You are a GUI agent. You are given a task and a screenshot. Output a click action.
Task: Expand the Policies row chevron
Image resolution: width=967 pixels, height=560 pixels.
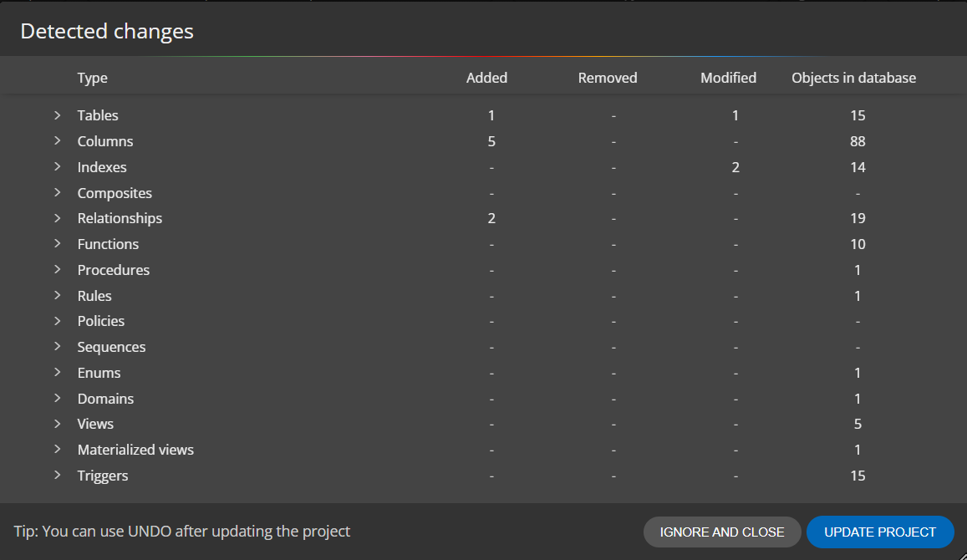coord(58,321)
